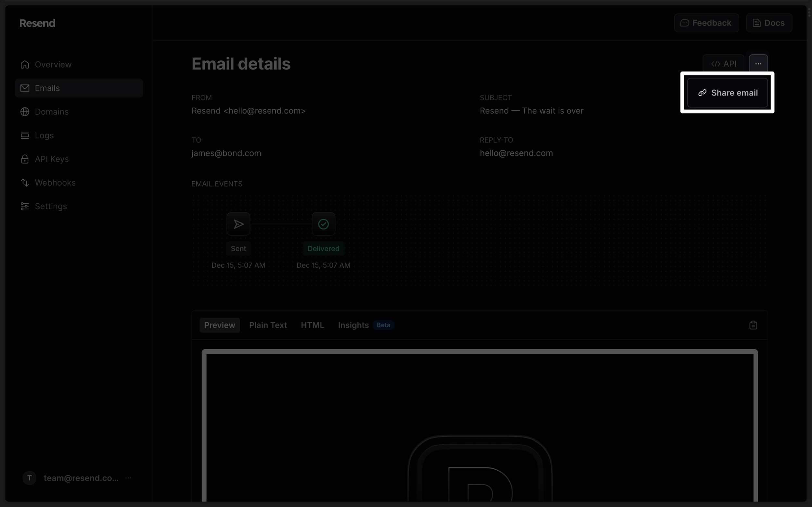The height and width of the screenshot is (507, 812).
Task: Click the Logs list icon
Action: (25, 136)
